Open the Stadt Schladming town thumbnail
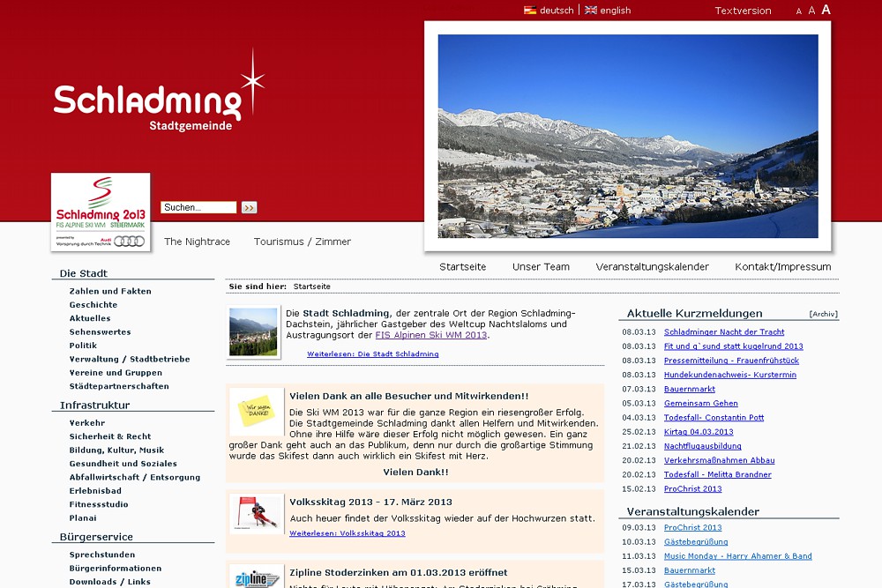 point(253,331)
